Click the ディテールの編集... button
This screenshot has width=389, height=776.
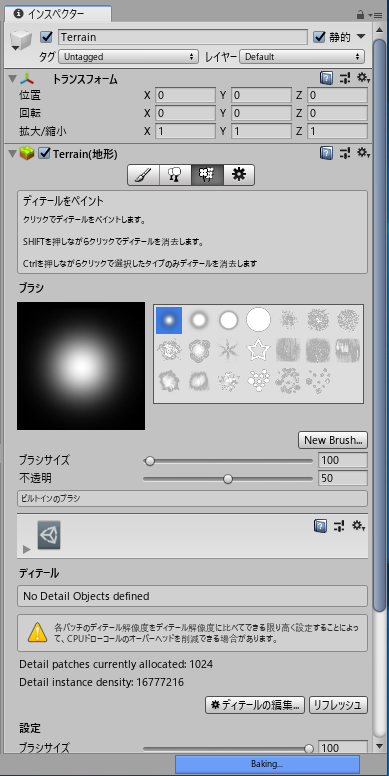point(255,705)
